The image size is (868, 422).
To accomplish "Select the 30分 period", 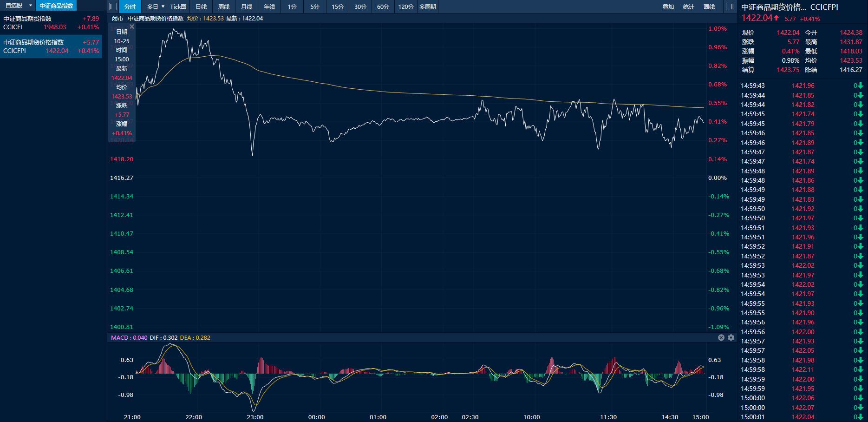I will pyautogui.click(x=360, y=7).
